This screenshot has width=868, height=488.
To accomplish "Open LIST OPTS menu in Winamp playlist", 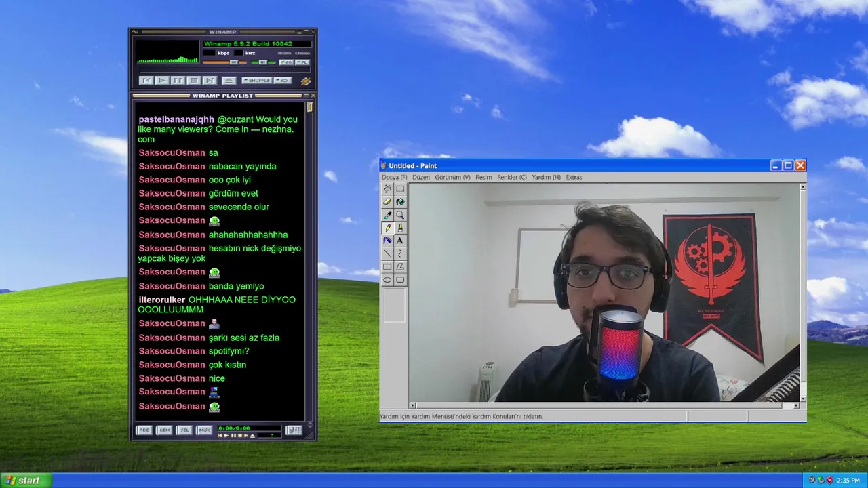I will click(294, 430).
